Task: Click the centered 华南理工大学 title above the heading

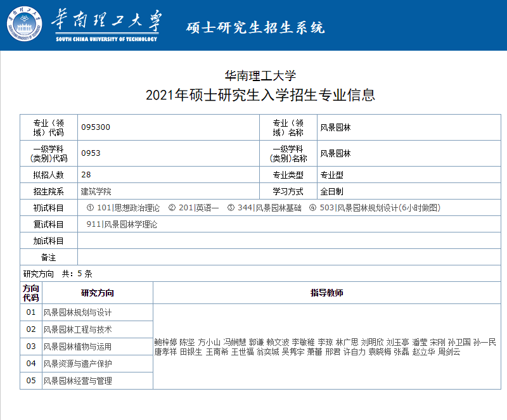Action: point(260,76)
